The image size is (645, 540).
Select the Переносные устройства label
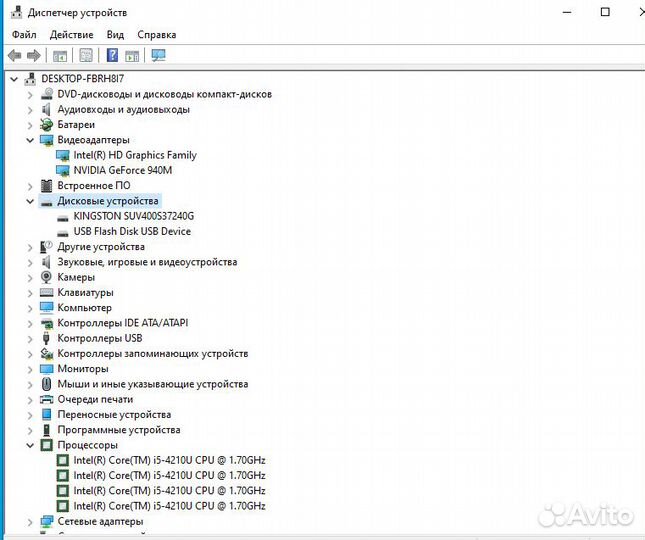(x=114, y=414)
